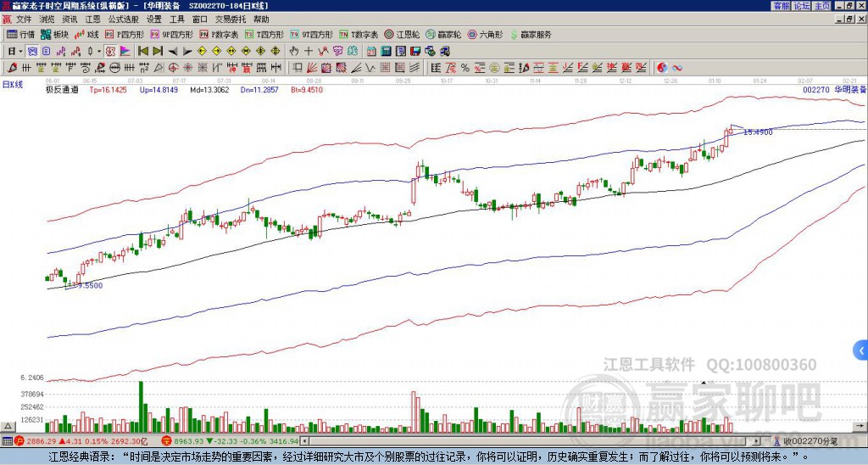This screenshot has height=465, width=868.
Task: Jump to first bar icon
Action: pyautogui.click(x=142, y=51)
